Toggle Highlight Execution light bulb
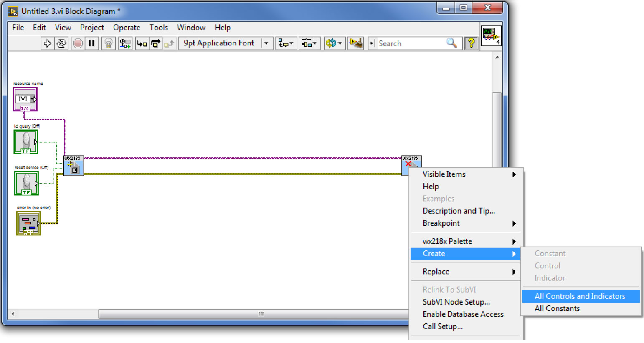644x343 pixels. (x=108, y=43)
